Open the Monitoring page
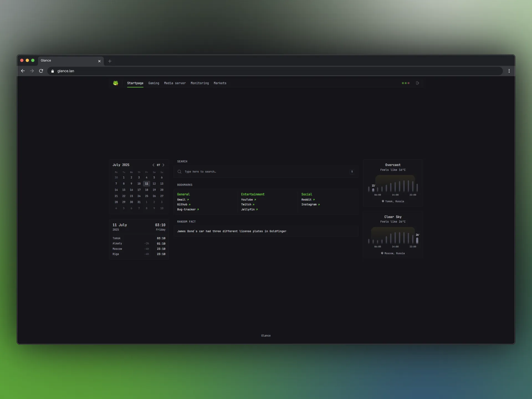 pyautogui.click(x=200, y=83)
